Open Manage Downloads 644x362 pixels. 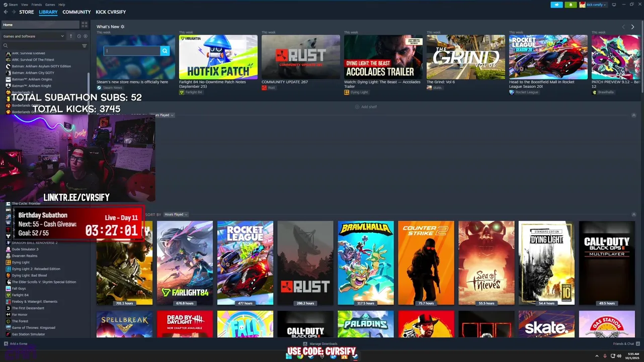(320, 344)
